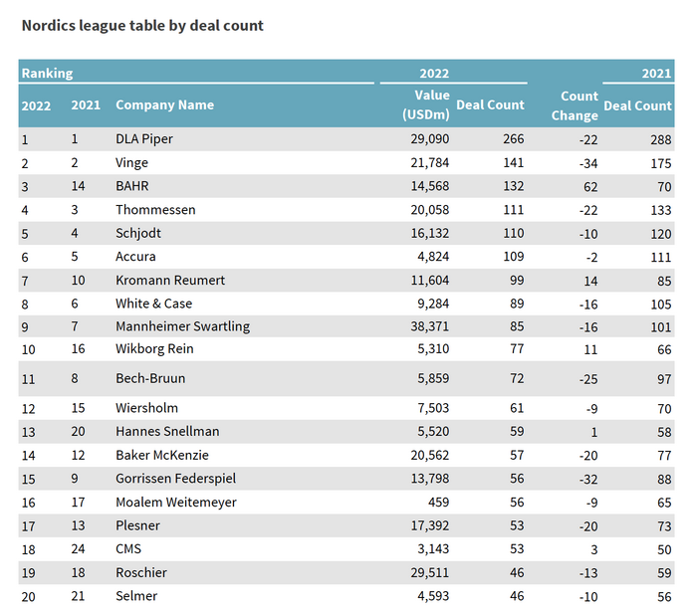Select the 'Company Name' column header
The image size is (697, 616).
click(x=165, y=104)
